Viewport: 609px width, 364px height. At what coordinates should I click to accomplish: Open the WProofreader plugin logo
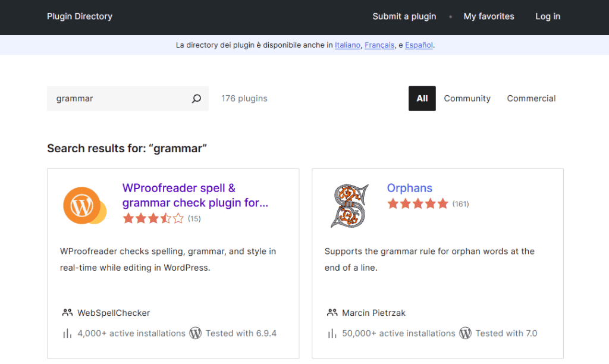tap(84, 206)
